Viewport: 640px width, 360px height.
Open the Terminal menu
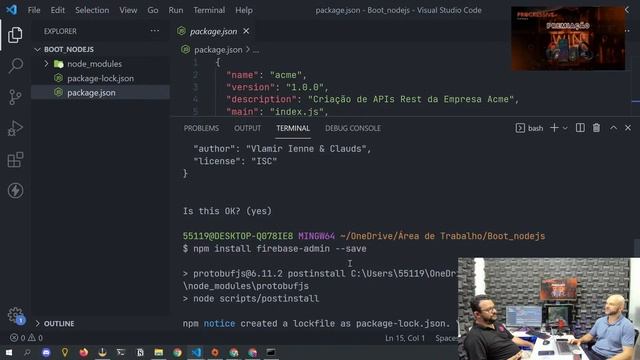209,10
